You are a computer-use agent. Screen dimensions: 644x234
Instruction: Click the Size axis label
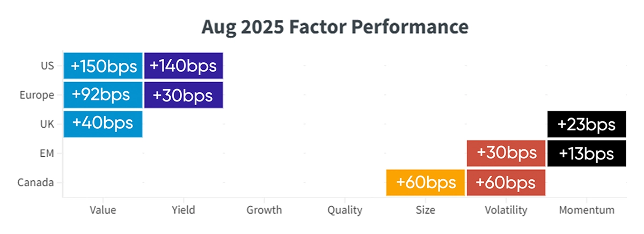pos(426,210)
